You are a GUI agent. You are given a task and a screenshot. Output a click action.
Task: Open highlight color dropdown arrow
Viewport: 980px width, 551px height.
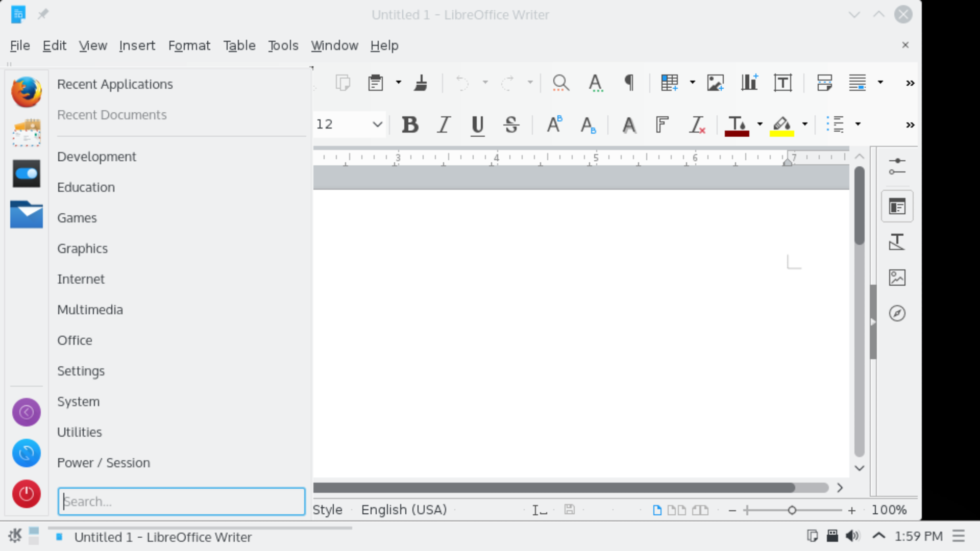805,124
